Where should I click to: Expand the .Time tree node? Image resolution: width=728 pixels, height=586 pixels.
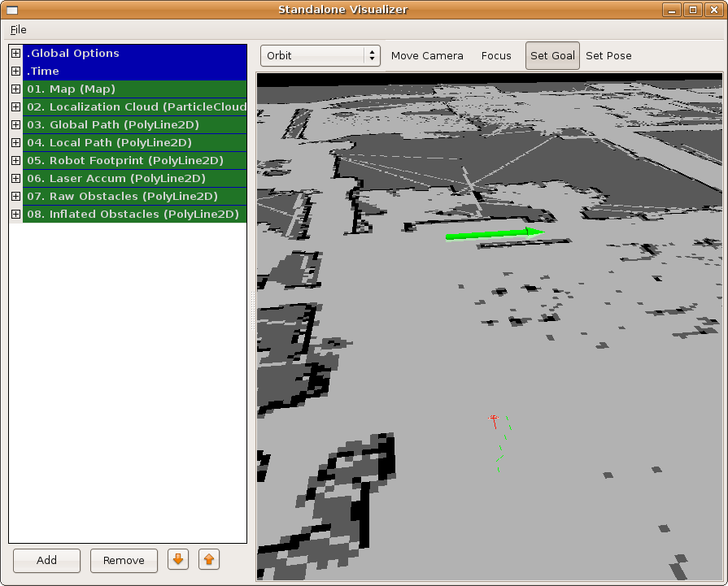pyautogui.click(x=15, y=71)
